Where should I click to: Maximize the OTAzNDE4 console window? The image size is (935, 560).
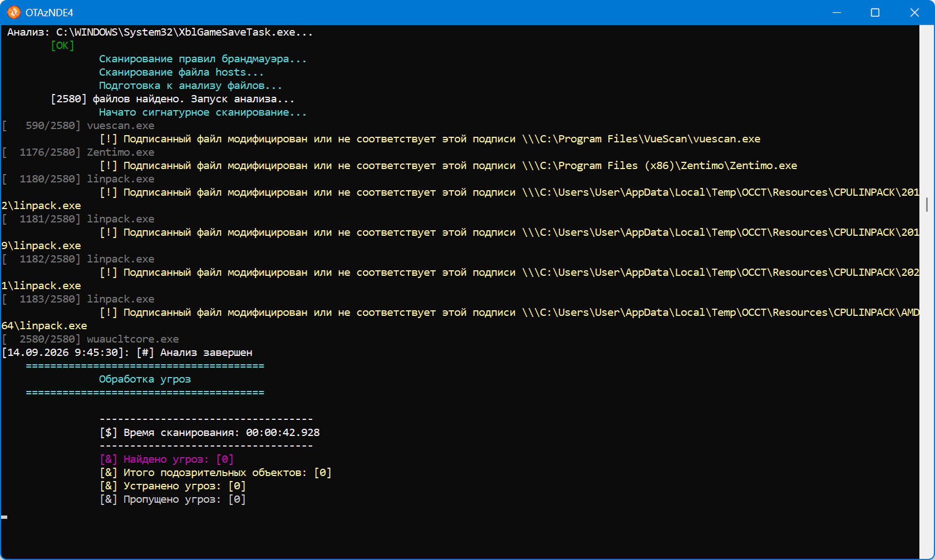875,12
